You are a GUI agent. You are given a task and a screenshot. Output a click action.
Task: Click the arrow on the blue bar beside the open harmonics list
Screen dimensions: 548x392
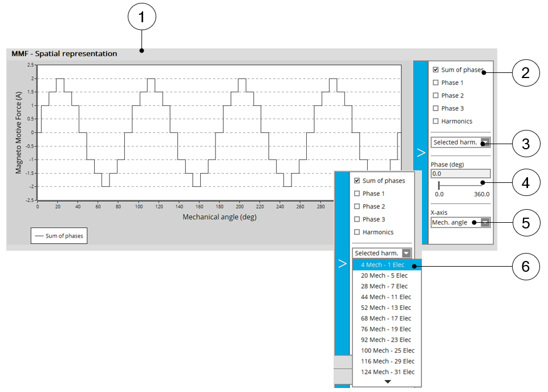342,264
